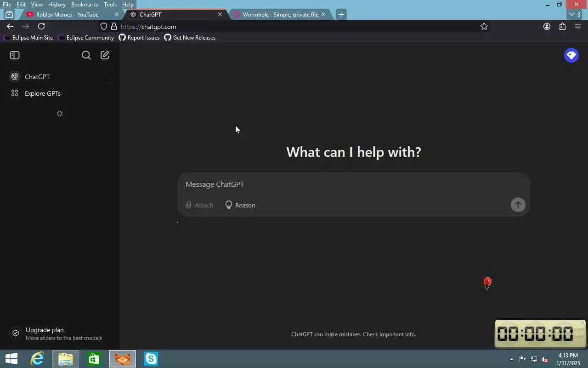This screenshot has height=368, width=588.
Task: Open the Help menu
Action: 128,5
